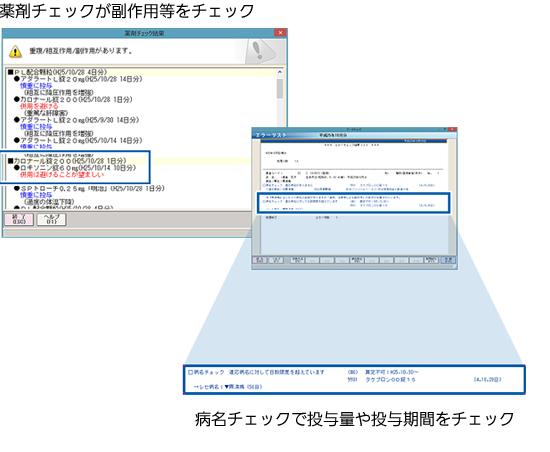Click the yellow warning triangle icon
This screenshot has width=550, height=452.
[x=15, y=52]
